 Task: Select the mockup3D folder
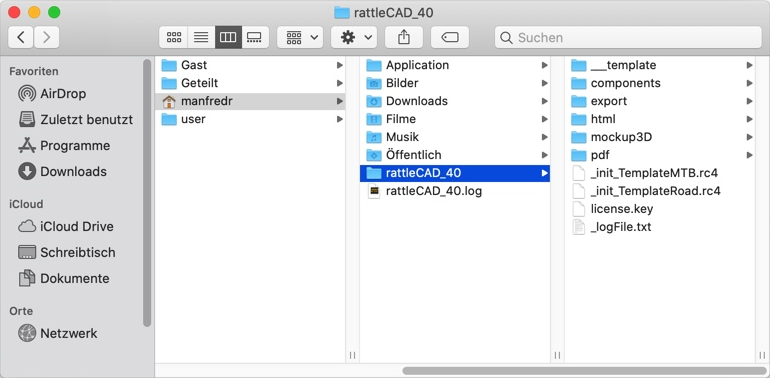pyautogui.click(x=660, y=137)
